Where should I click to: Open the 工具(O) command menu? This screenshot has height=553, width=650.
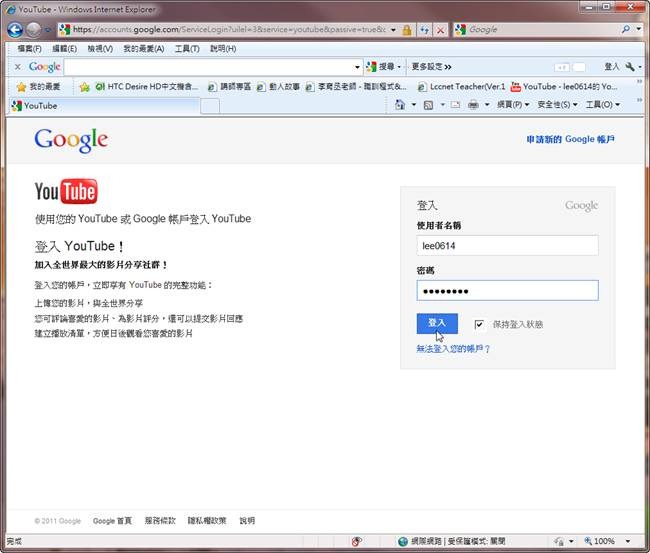(603, 105)
